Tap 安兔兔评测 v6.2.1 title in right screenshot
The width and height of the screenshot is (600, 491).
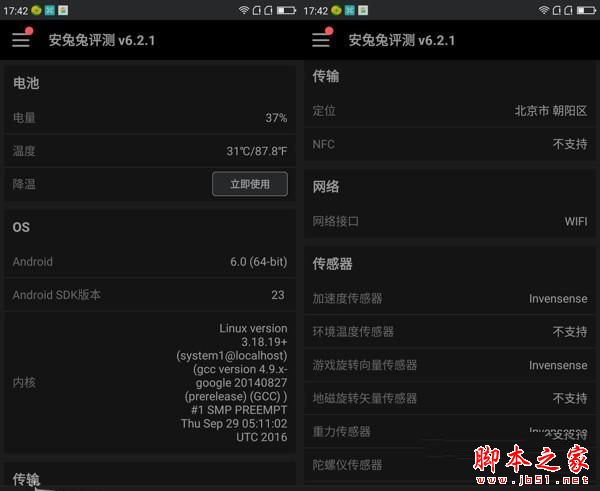[402, 40]
